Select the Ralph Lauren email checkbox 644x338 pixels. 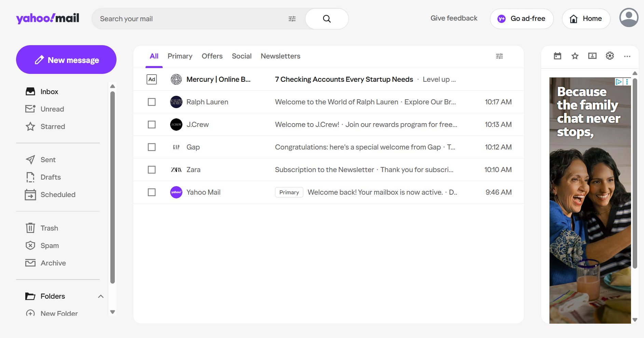pos(152,102)
